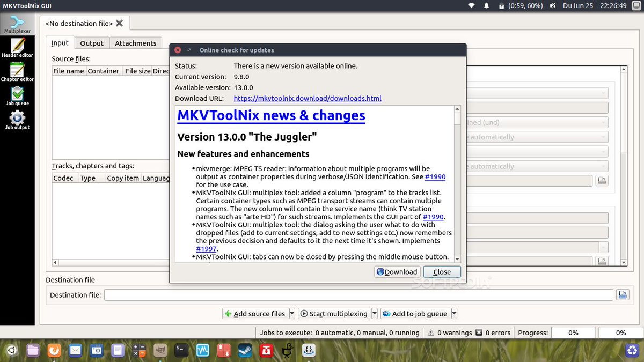Open the Job output view
The image size is (644, 362).
tap(17, 121)
